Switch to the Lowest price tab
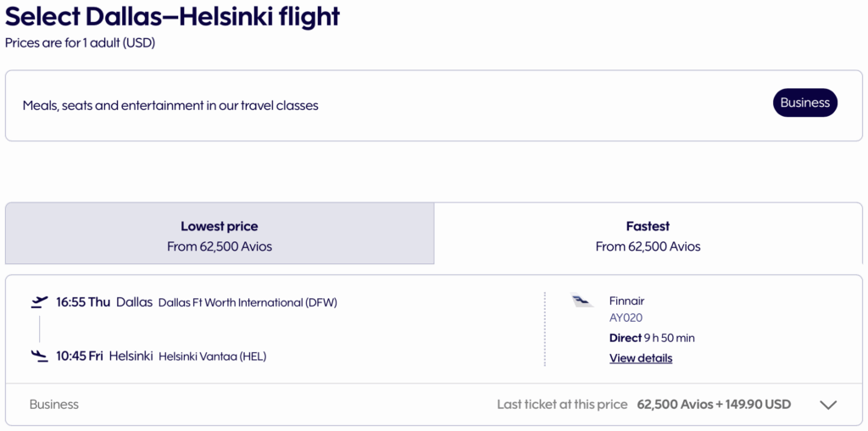 220,236
